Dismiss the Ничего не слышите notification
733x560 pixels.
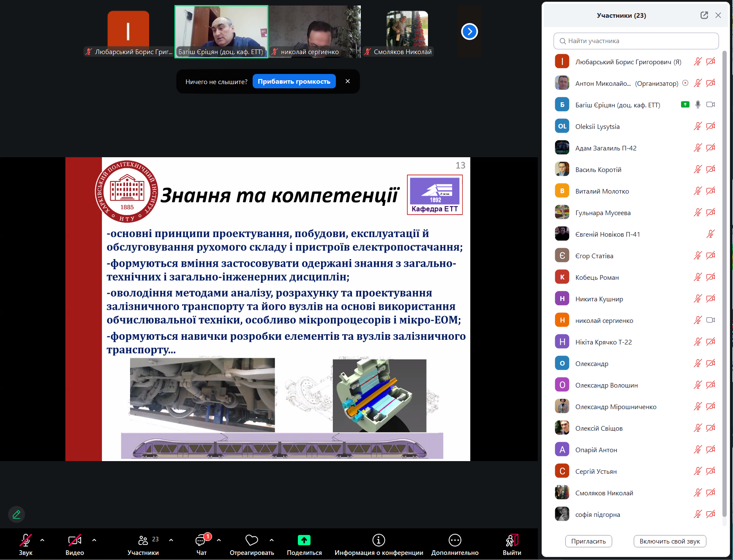[x=348, y=81]
